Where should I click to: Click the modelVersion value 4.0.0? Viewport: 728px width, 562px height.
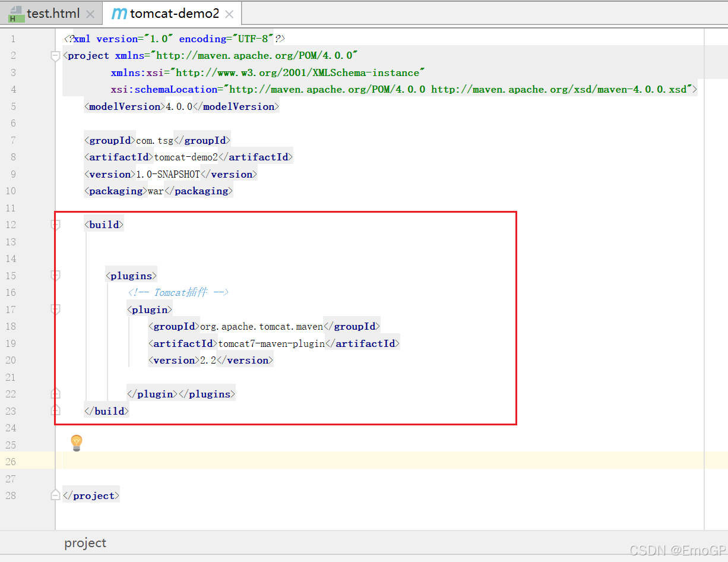(x=179, y=106)
